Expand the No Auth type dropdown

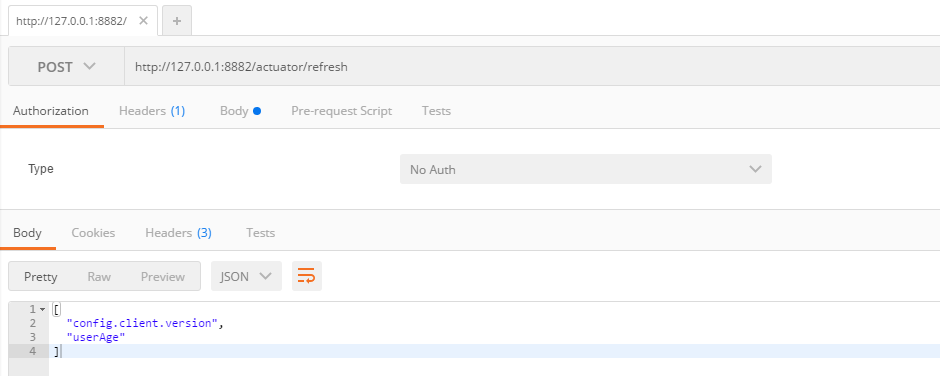[x=586, y=169]
